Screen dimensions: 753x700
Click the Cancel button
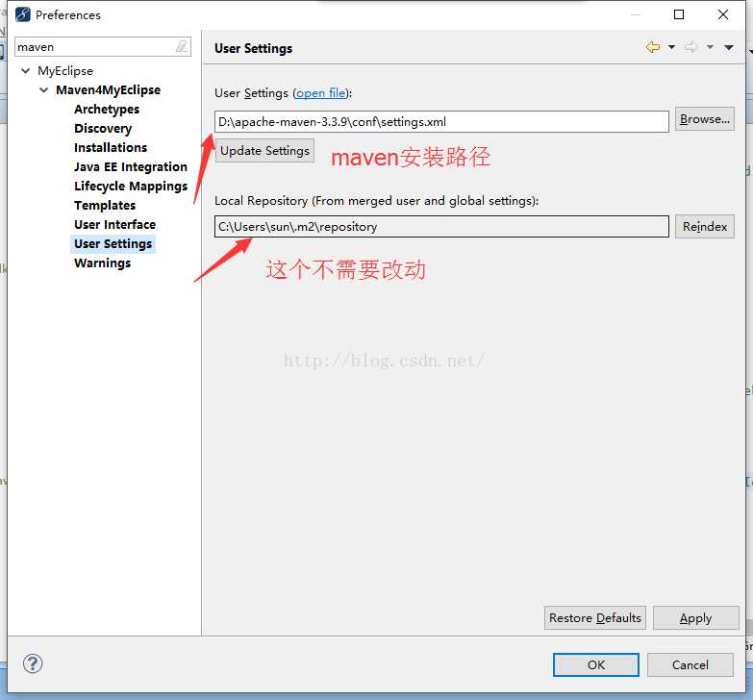[x=690, y=665]
